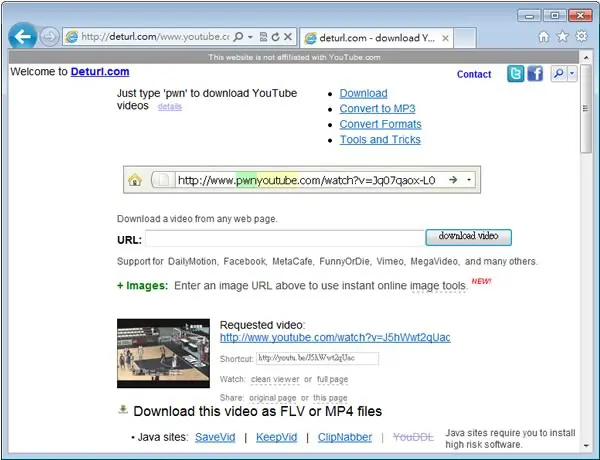Open Favorites with the star icon
This screenshot has height=460, width=600.
tap(562, 36)
